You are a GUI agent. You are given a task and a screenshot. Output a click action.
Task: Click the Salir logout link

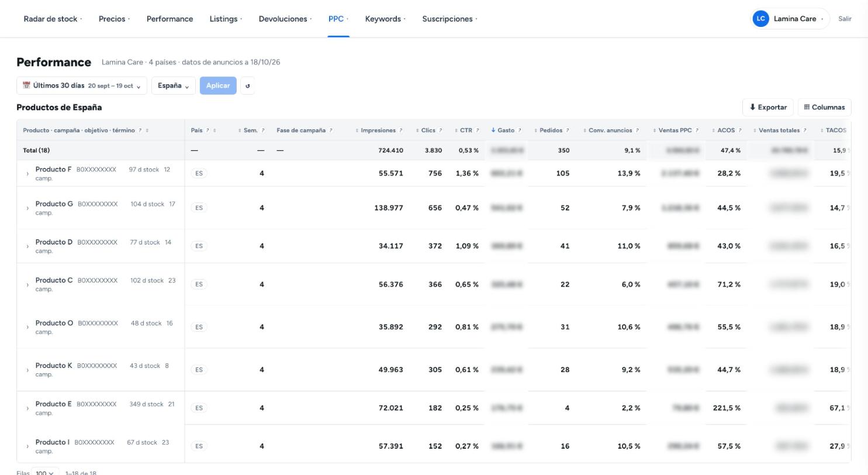point(845,19)
